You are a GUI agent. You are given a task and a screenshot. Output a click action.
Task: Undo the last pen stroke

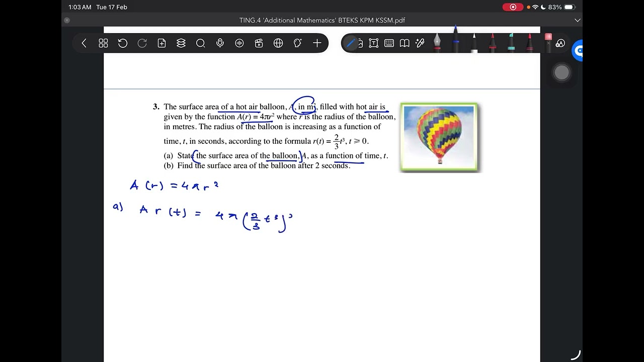[123, 43]
